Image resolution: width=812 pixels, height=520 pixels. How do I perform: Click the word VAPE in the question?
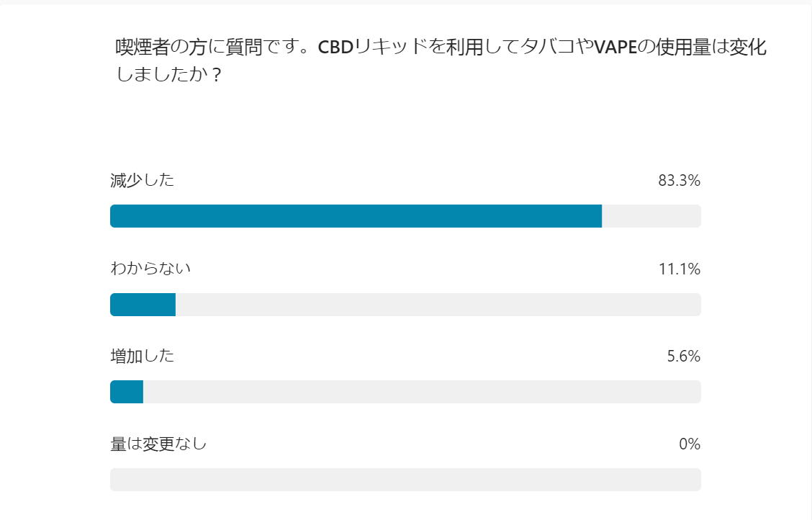click(x=616, y=49)
